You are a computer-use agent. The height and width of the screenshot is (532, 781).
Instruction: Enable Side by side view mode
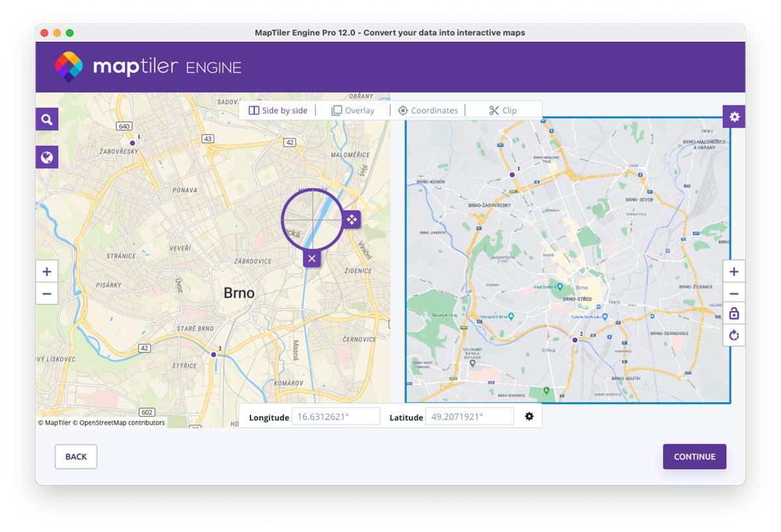278,110
